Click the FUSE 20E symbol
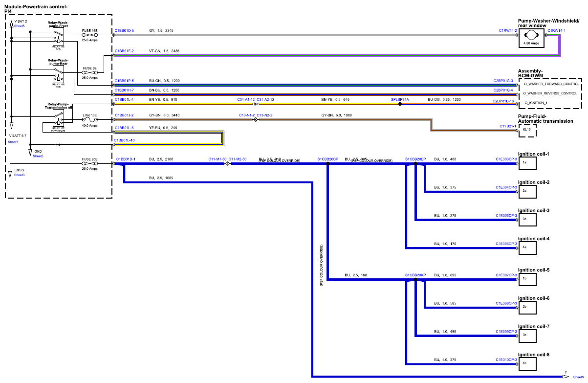This screenshot has height=383, width=588. tap(90, 164)
